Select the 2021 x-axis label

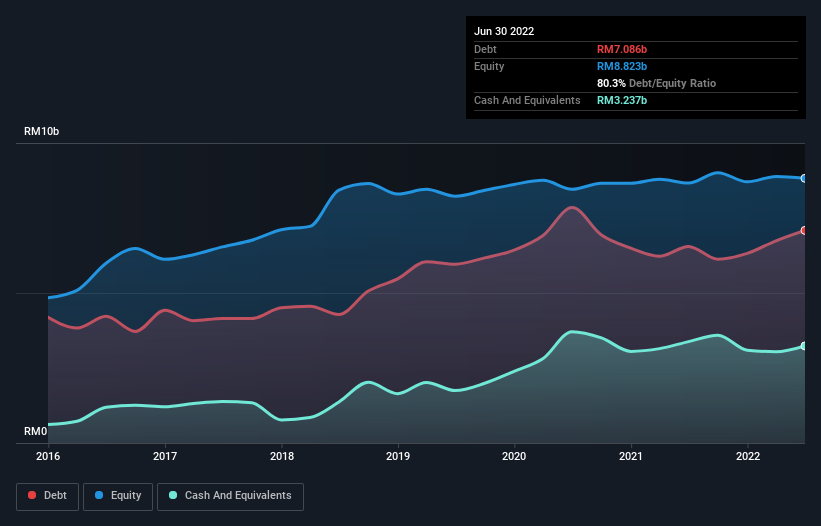(x=631, y=456)
